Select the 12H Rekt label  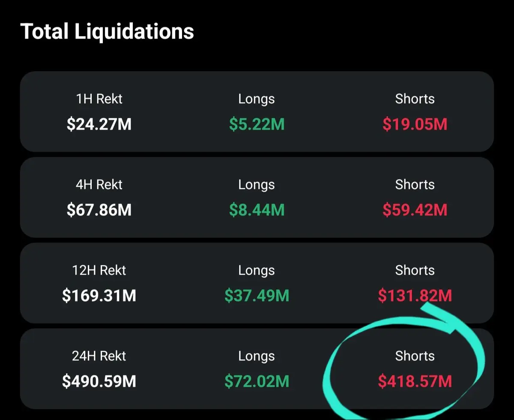(99, 270)
